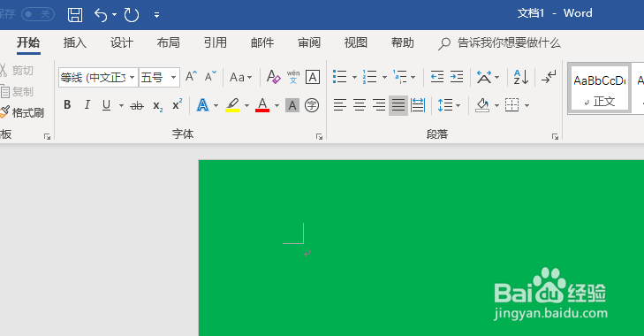
Task: Click the Borders icon
Action: pyautogui.click(x=511, y=105)
